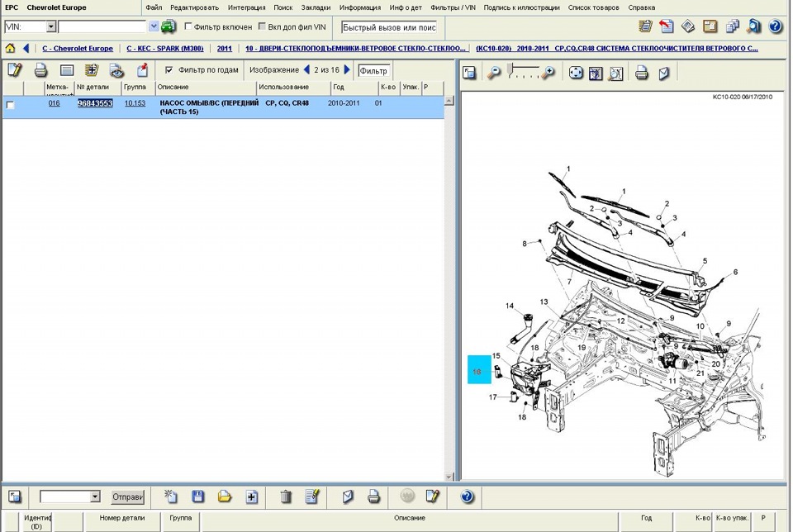793x532 pixels.
Task: Print the illustration using its printer icon
Action: pos(641,74)
